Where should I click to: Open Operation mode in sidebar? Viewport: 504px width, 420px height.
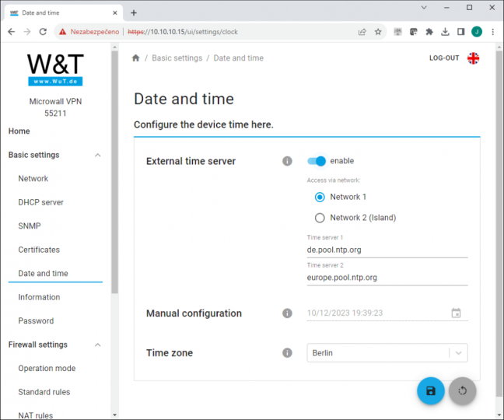[x=47, y=368]
